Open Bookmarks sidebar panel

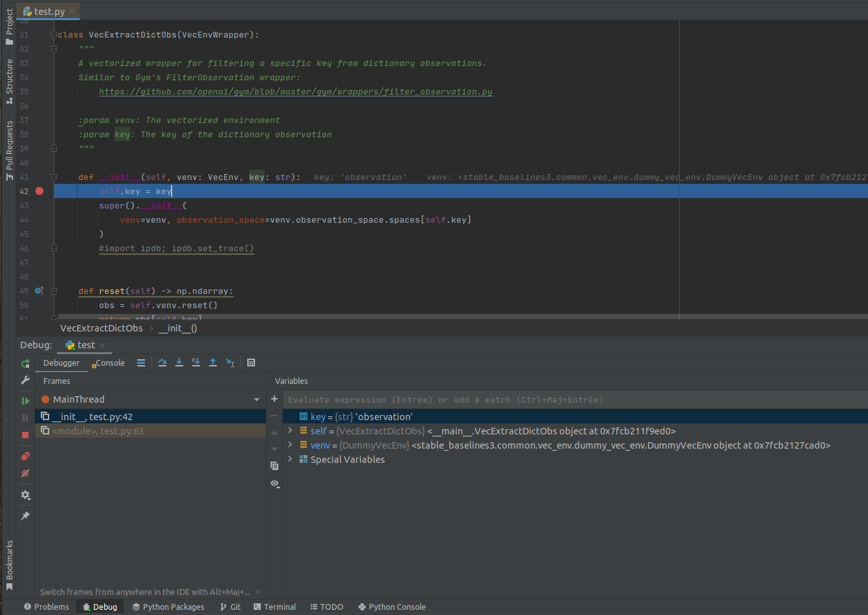[x=9, y=566]
